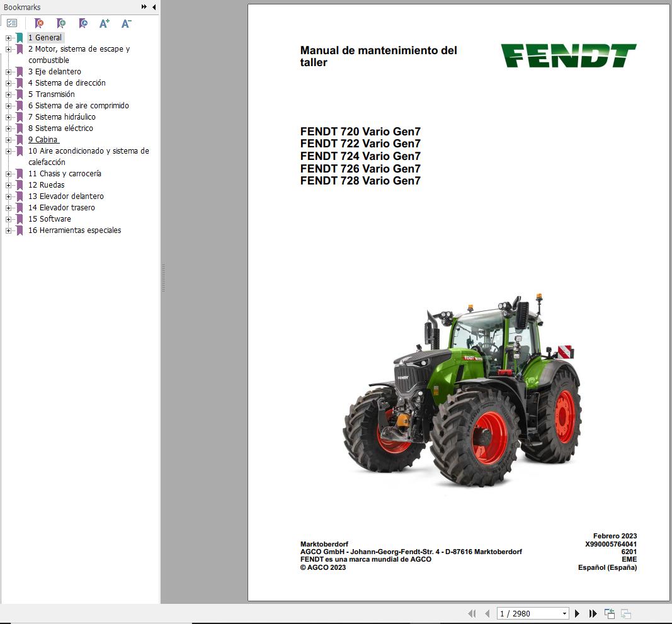Click the tractor image on the cover
Image resolution: width=672 pixels, height=624 pixels.
pos(462,390)
